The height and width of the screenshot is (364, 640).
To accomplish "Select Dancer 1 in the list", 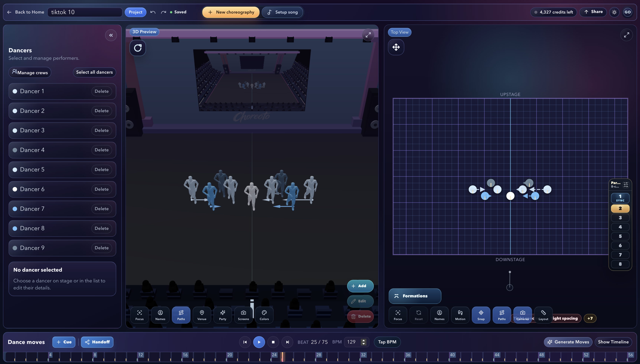I will tap(62, 91).
